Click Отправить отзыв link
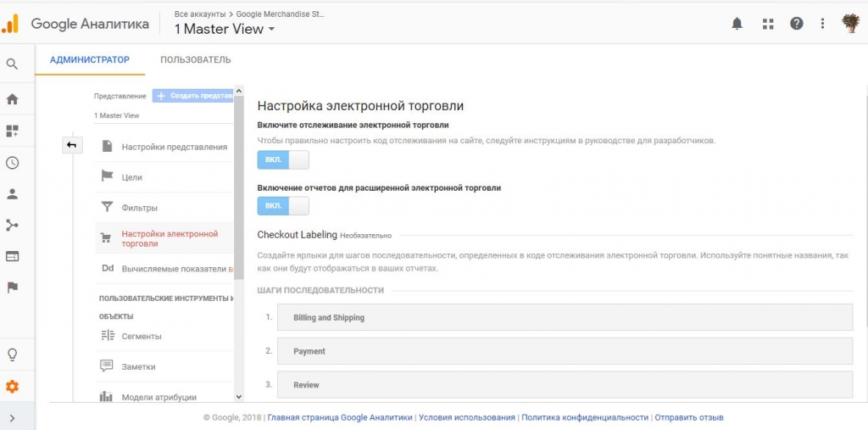This screenshot has width=868, height=430. click(x=689, y=417)
